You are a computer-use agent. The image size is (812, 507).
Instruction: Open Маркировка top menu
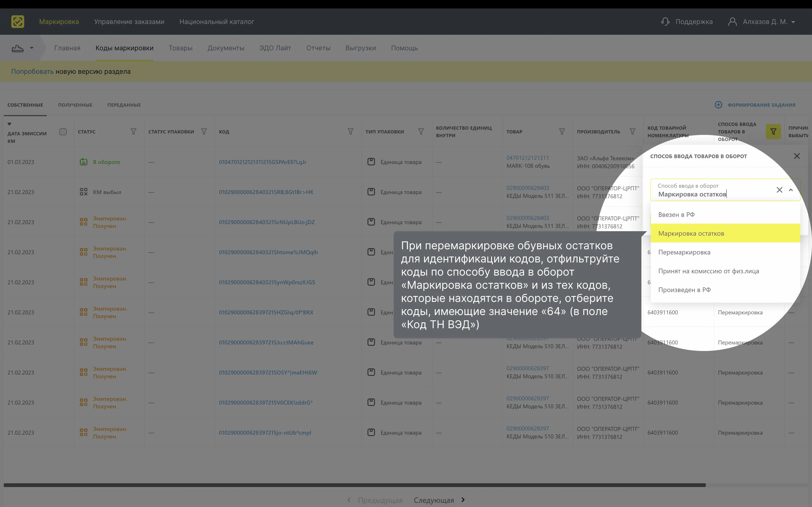[59, 21]
